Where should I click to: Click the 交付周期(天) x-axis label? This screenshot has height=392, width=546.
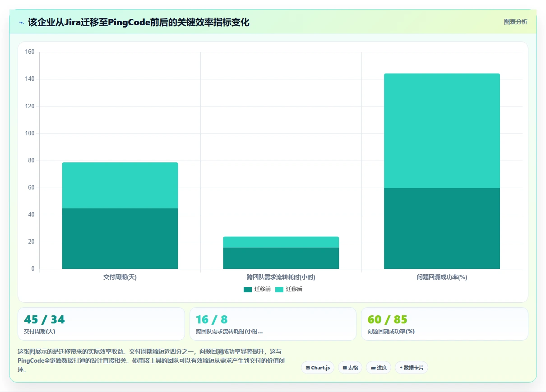120,277
